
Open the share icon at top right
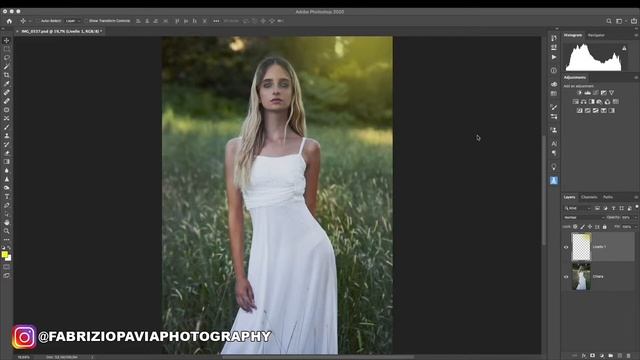tap(634, 21)
